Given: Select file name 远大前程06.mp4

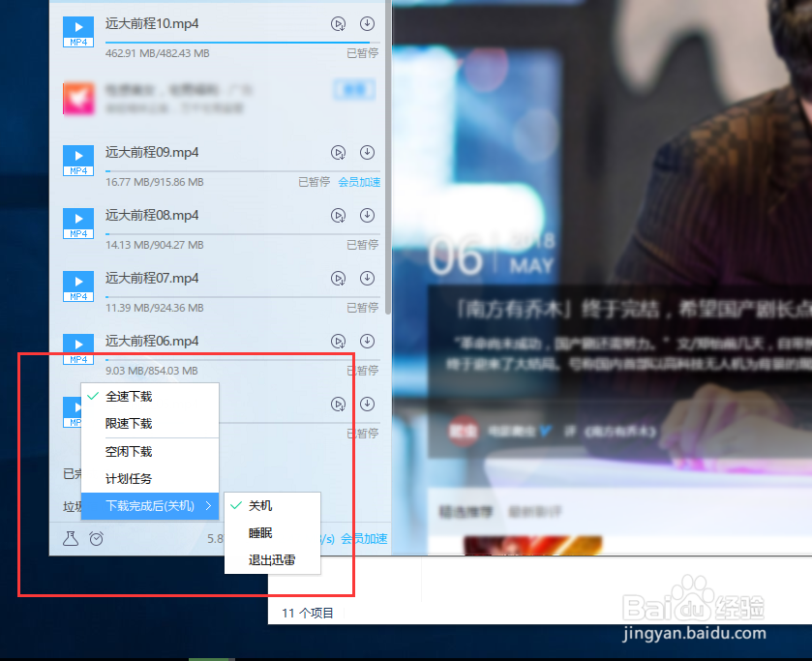Looking at the screenshot, I should pyautogui.click(x=152, y=342).
